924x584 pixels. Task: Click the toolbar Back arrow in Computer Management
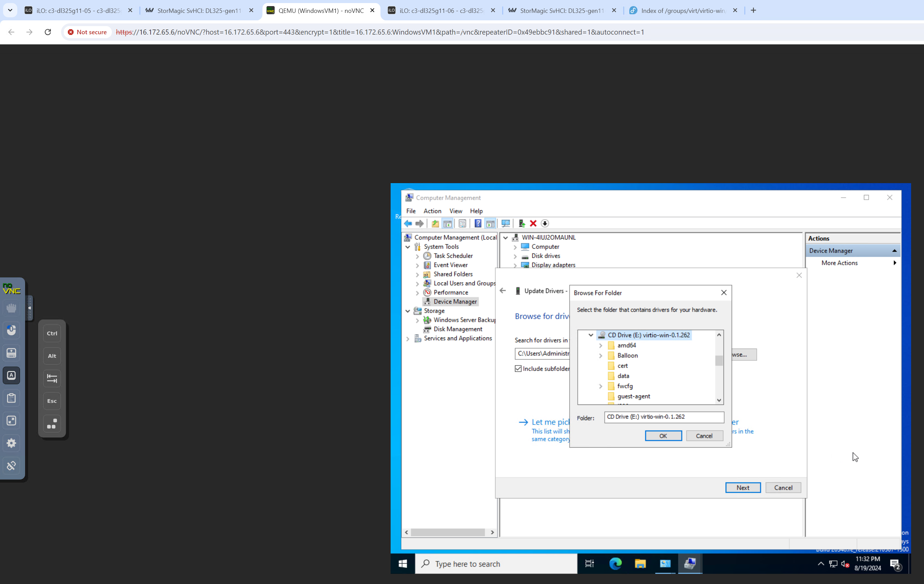(x=408, y=223)
